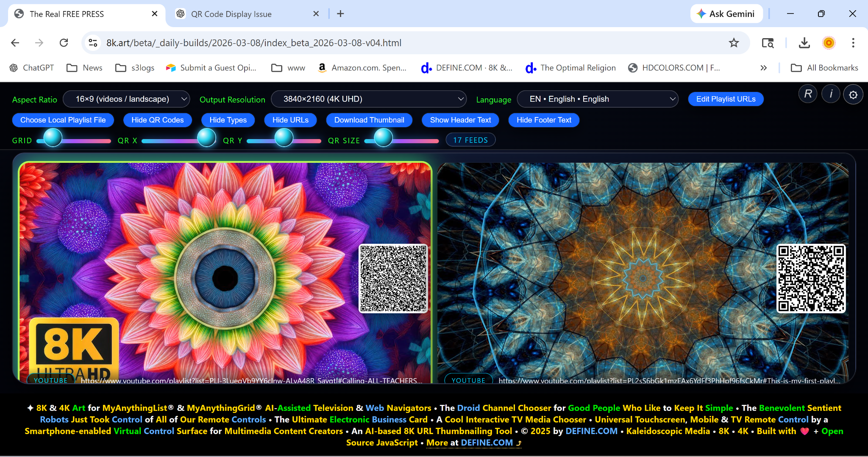Open the HDCOLORS.COM bookmark

pyautogui.click(x=674, y=68)
